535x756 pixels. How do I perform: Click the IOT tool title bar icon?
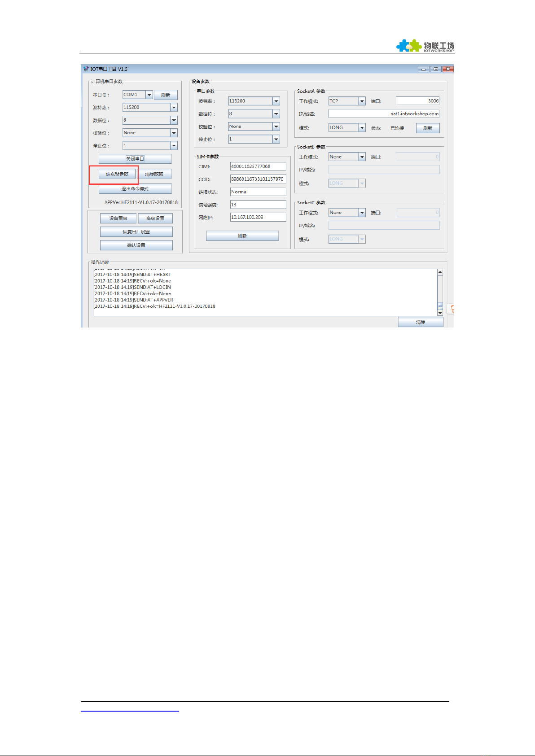tap(86, 69)
